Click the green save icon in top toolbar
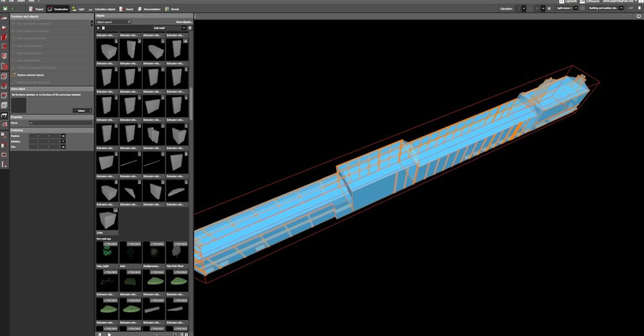The width and height of the screenshot is (644, 336). click(x=5, y=8)
